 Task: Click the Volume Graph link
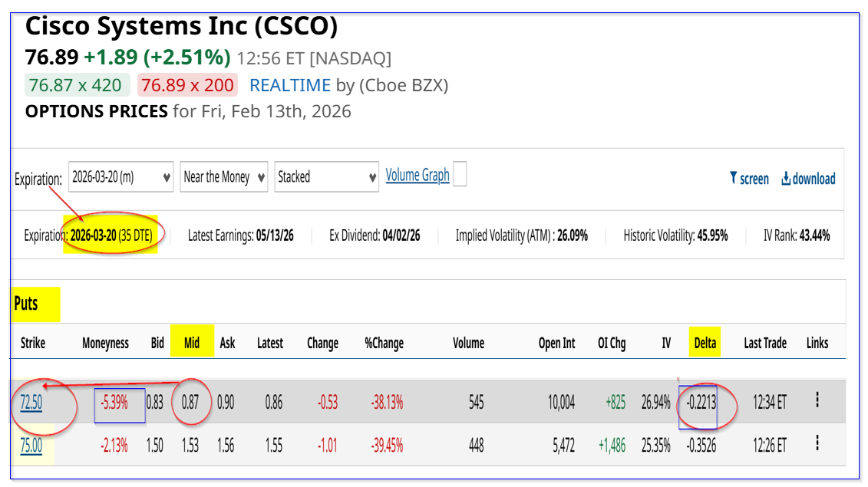tap(417, 176)
